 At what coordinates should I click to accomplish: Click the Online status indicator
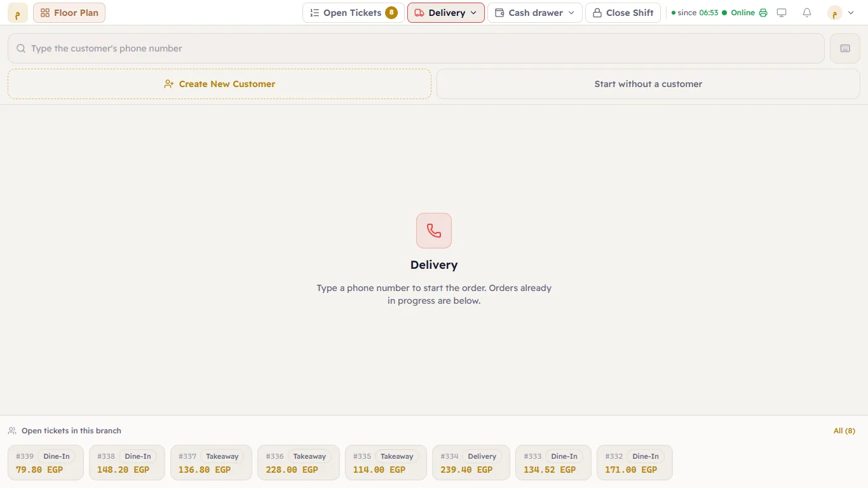coord(738,13)
